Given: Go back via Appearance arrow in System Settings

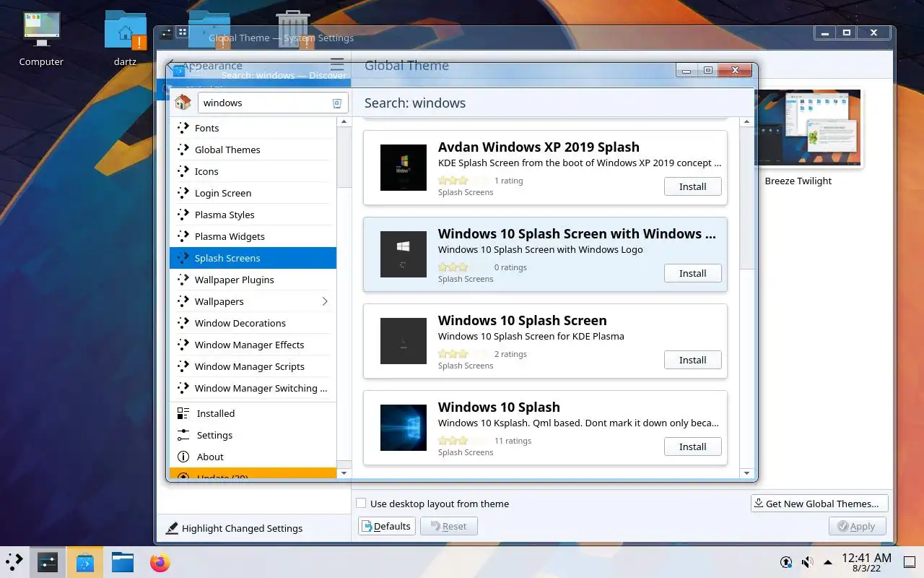Looking at the screenshot, I should 171,66.
